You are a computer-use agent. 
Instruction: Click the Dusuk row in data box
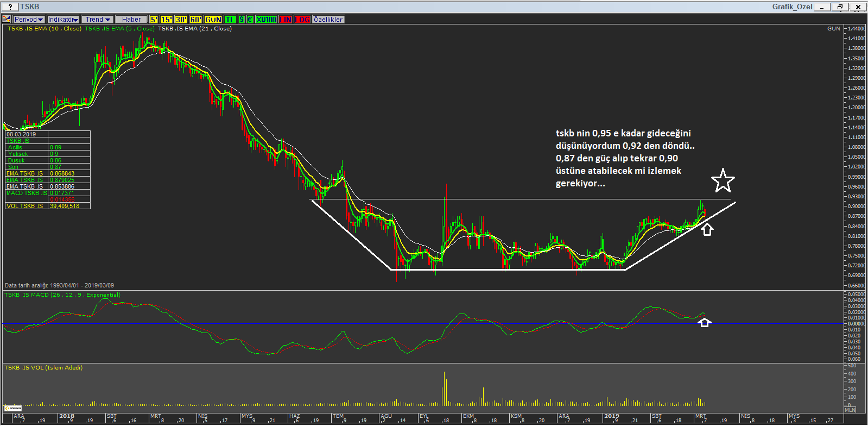point(48,160)
